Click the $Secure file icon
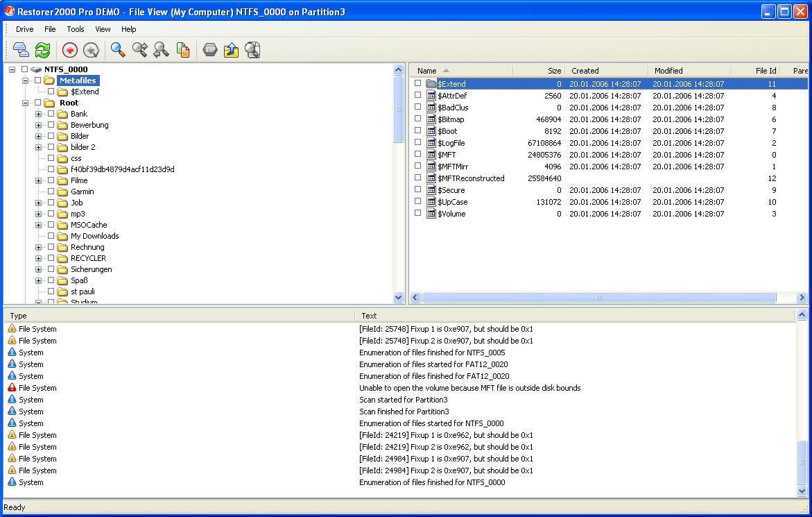Viewport: 812px width, 517px height. (x=431, y=189)
